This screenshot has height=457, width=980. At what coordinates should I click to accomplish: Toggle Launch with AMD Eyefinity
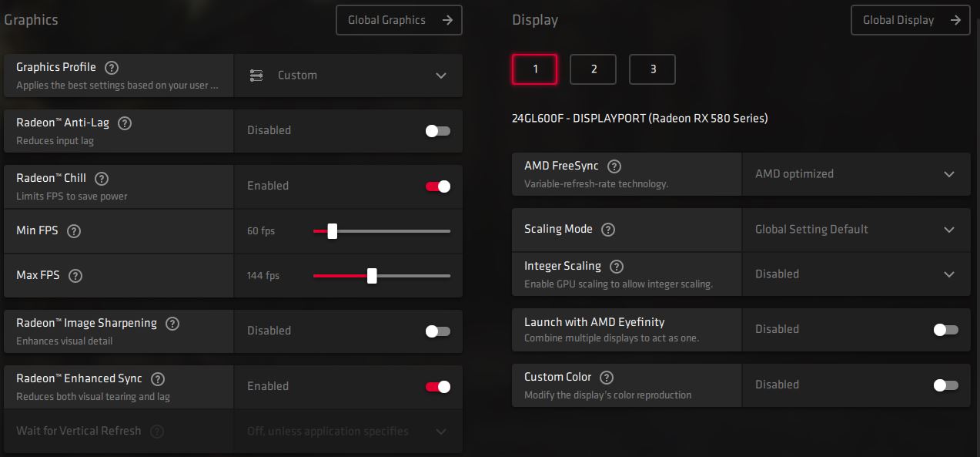tap(946, 330)
